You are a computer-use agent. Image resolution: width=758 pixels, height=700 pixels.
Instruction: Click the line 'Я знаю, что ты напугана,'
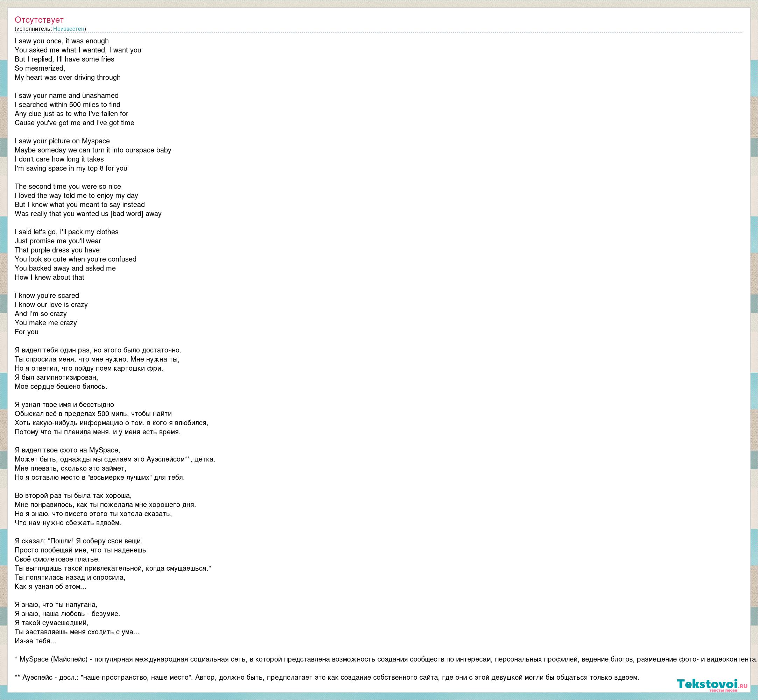pyautogui.click(x=56, y=605)
